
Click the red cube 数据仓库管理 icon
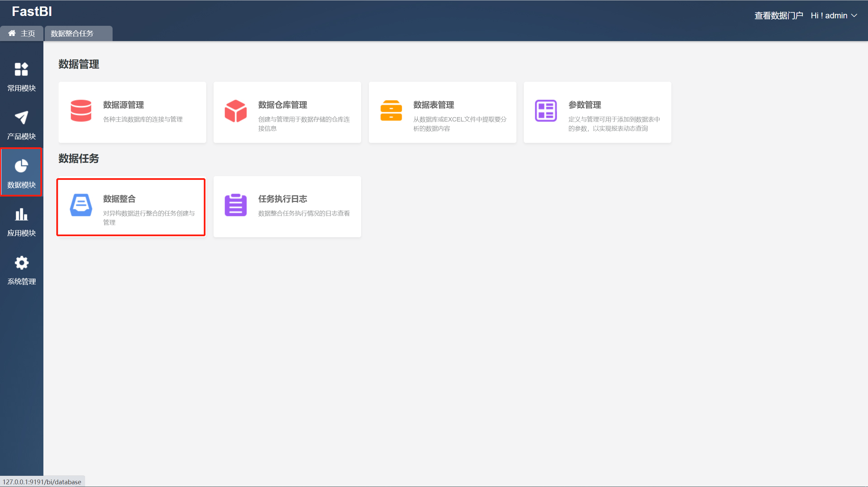pos(236,111)
